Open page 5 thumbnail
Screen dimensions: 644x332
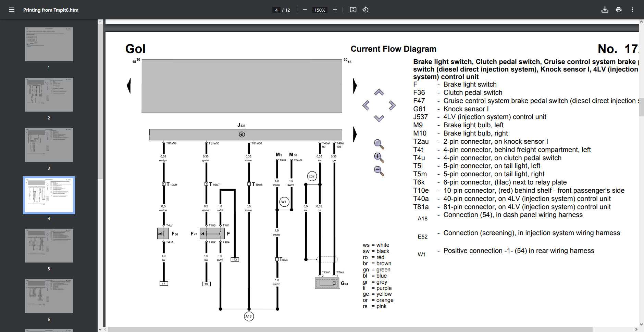[49, 245]
